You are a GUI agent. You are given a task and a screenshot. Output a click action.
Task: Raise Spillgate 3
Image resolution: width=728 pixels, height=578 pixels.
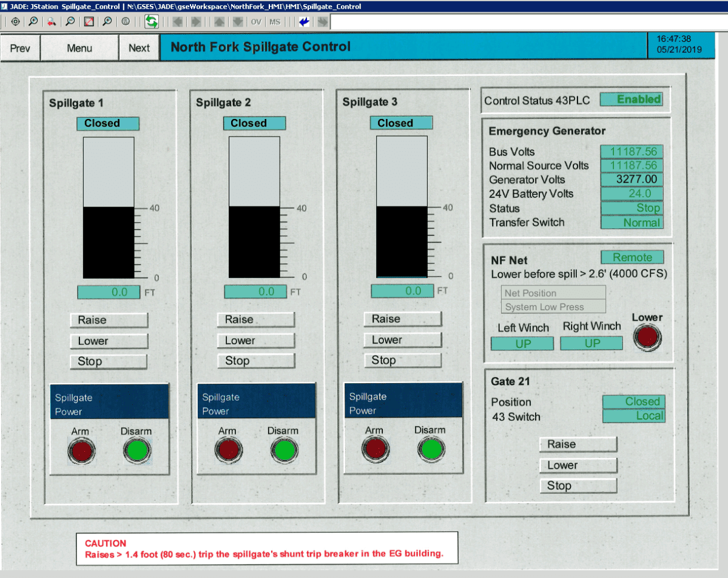coord(403,319)
